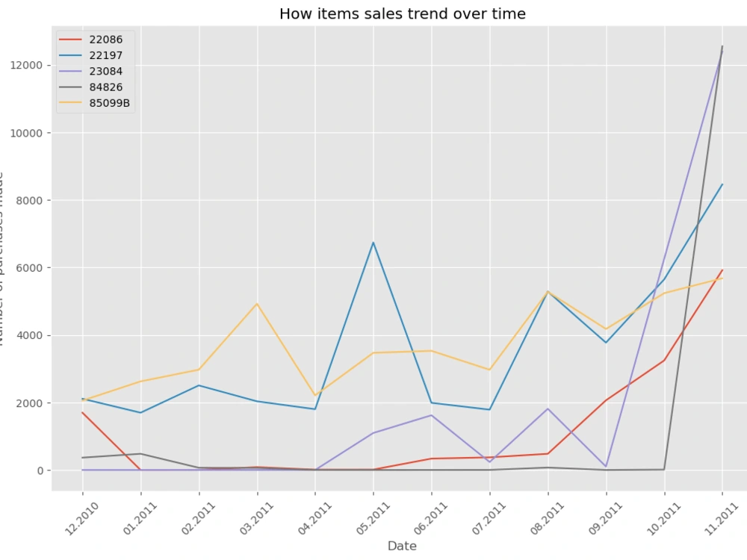Click x-axis tick label 08.2011
Viewport: 747px width, 560px height.
point(547,519)
